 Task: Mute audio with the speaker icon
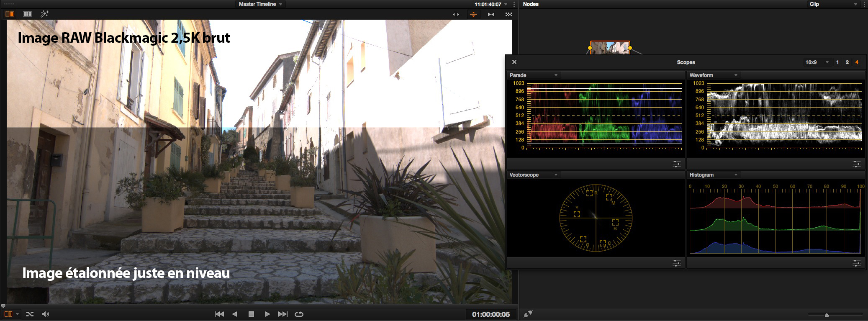(46, 314)
